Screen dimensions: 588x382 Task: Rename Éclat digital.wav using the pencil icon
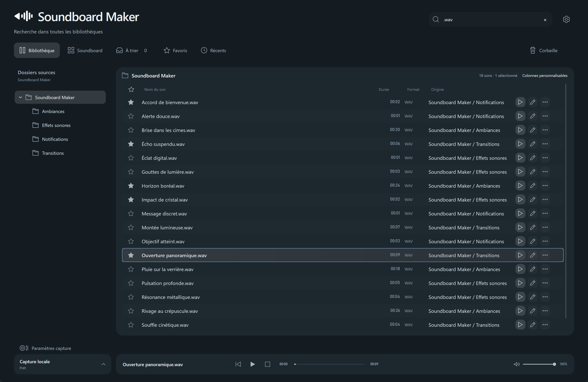tap(533, 157)
